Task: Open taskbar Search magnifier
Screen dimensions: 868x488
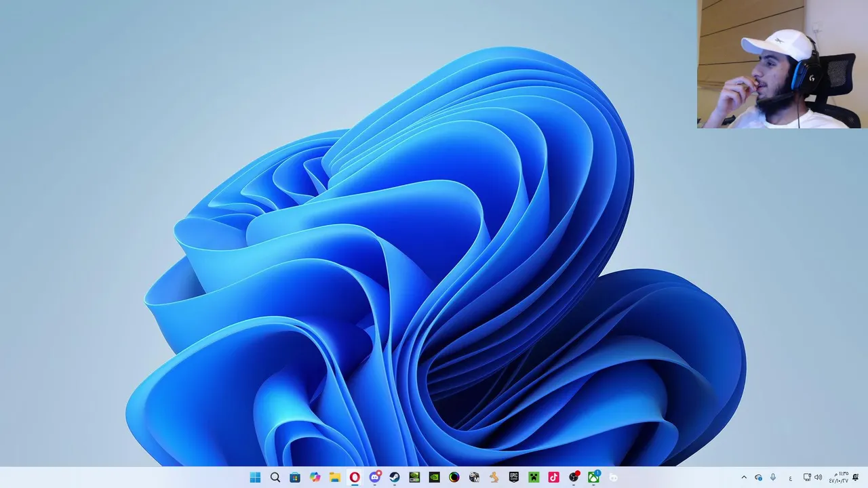Action: click(x=275, y=477)
